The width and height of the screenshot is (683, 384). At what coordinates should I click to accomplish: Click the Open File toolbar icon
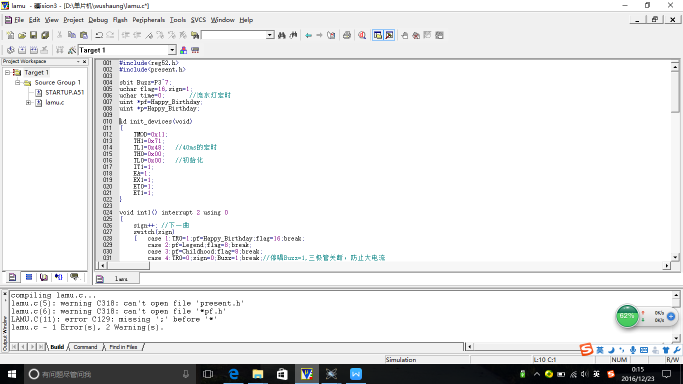(x=22, y=35)
